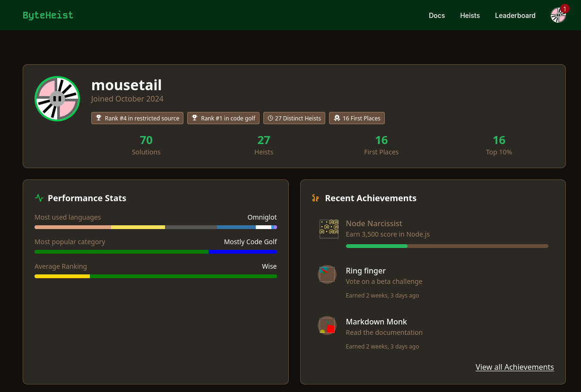
Task: Click the large mousetail profile avatar
Action: tap(57, 99)
